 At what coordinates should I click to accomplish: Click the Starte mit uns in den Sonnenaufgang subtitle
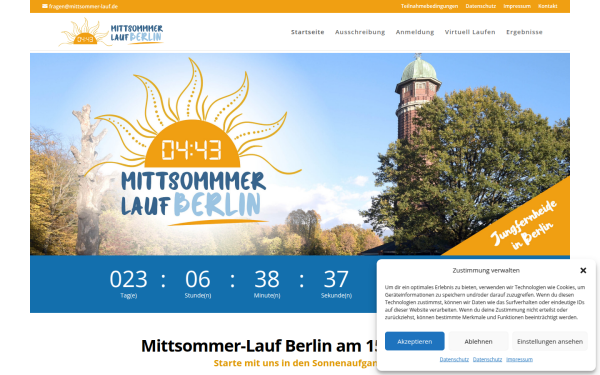[x=295, y=363]
